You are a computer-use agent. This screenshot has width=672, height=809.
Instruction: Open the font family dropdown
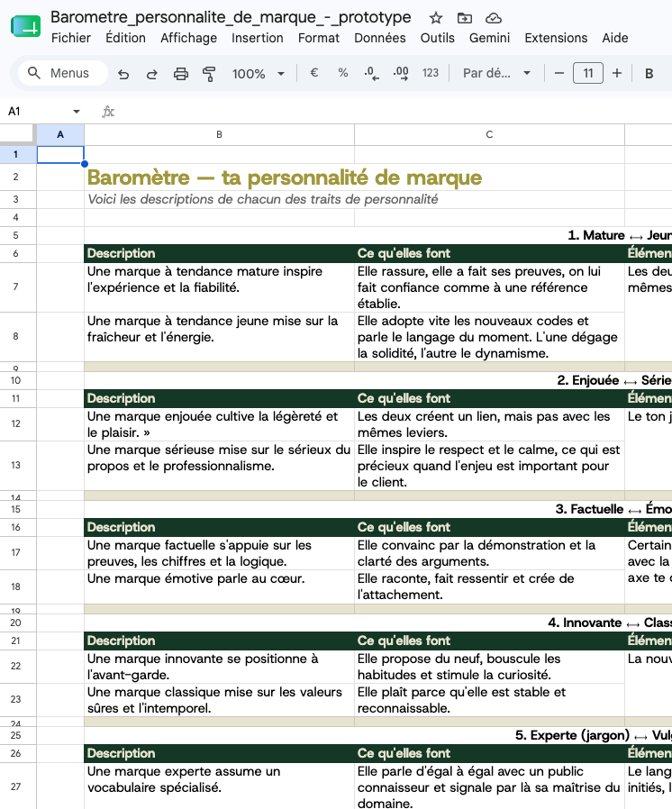pos(496,73)
